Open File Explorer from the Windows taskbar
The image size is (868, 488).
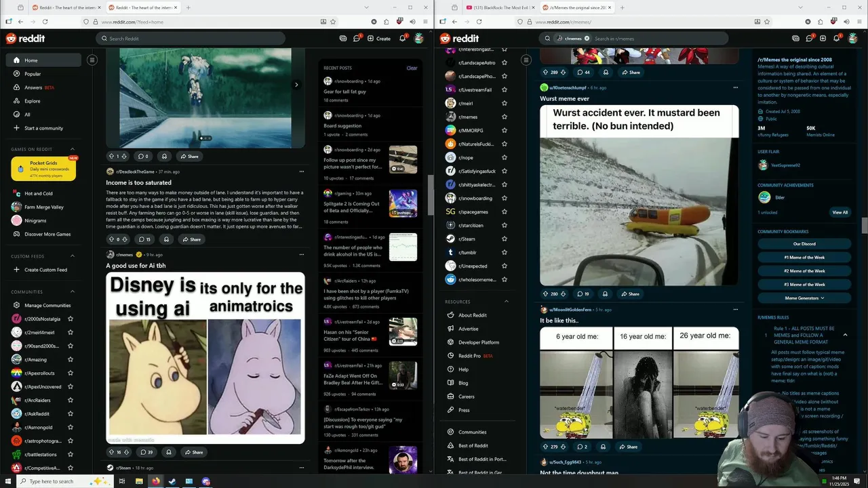tap(139, 481)
